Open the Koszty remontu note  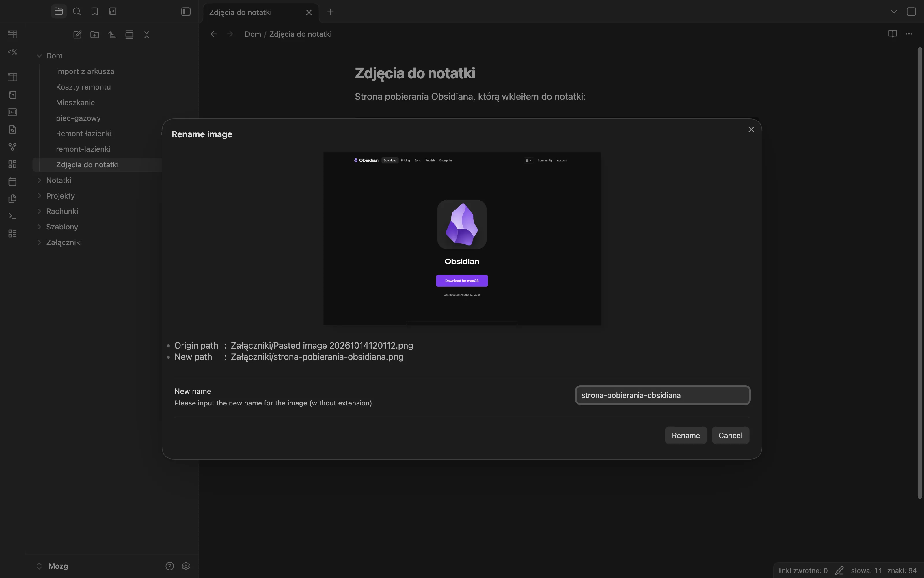coord(83,87)
